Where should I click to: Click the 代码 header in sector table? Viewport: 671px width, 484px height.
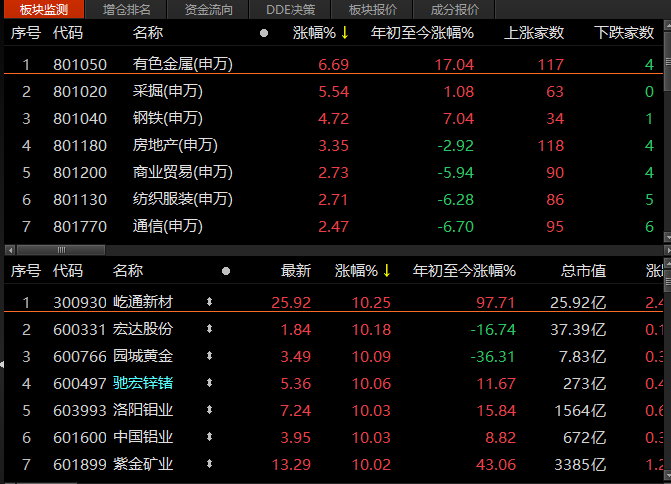[68, 33]
